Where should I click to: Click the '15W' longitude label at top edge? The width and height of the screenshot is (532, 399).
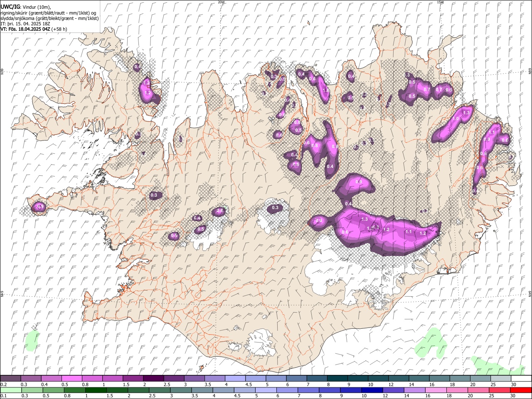pyautogui.click(x=440, y=2)
